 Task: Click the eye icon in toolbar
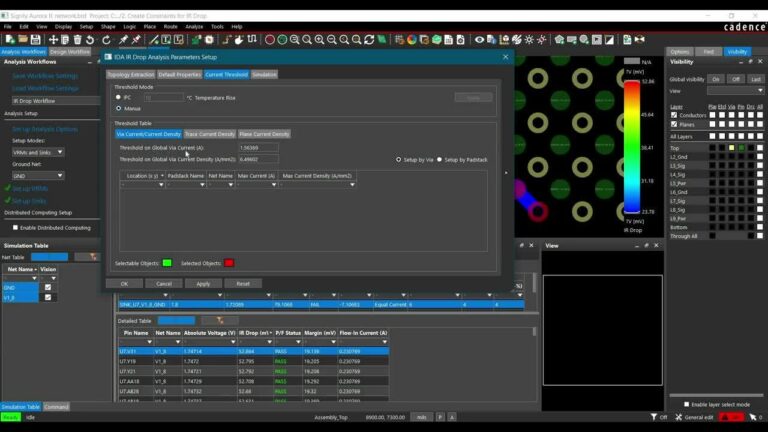click(479, 40)
